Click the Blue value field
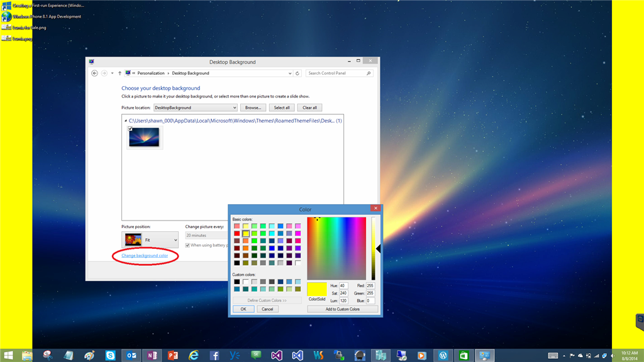This screenshot has height=362, width=644. [x=370, y=301]
